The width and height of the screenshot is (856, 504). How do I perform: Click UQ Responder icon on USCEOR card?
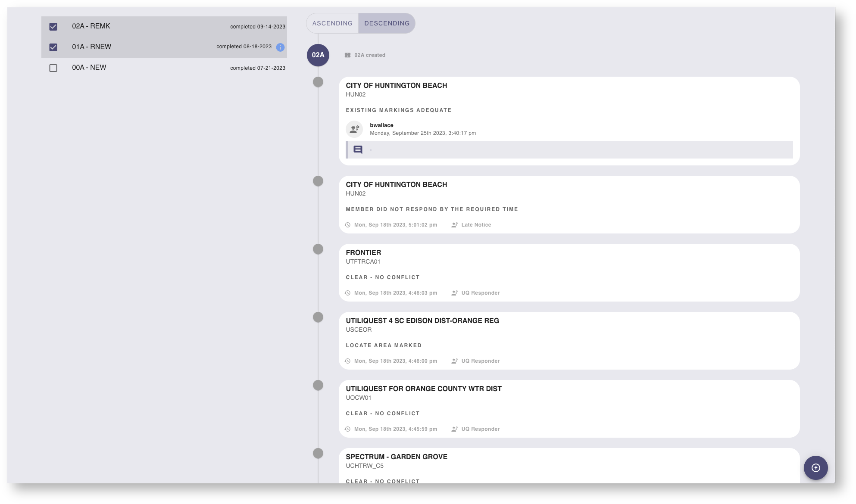(x=454, y=361)
